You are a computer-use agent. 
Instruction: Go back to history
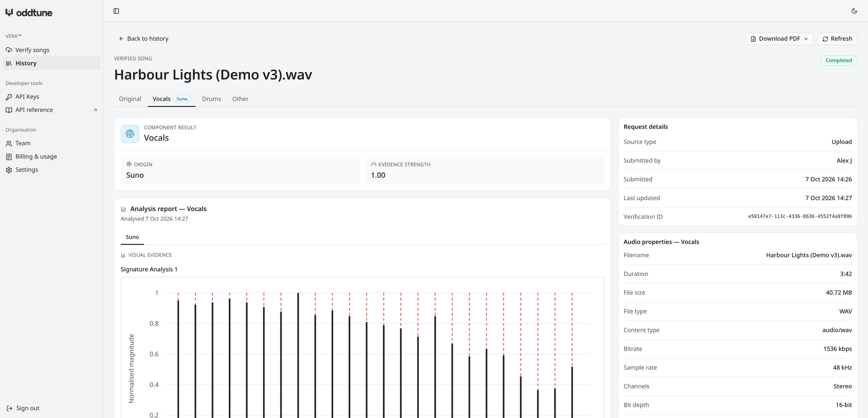click(144, 39)
